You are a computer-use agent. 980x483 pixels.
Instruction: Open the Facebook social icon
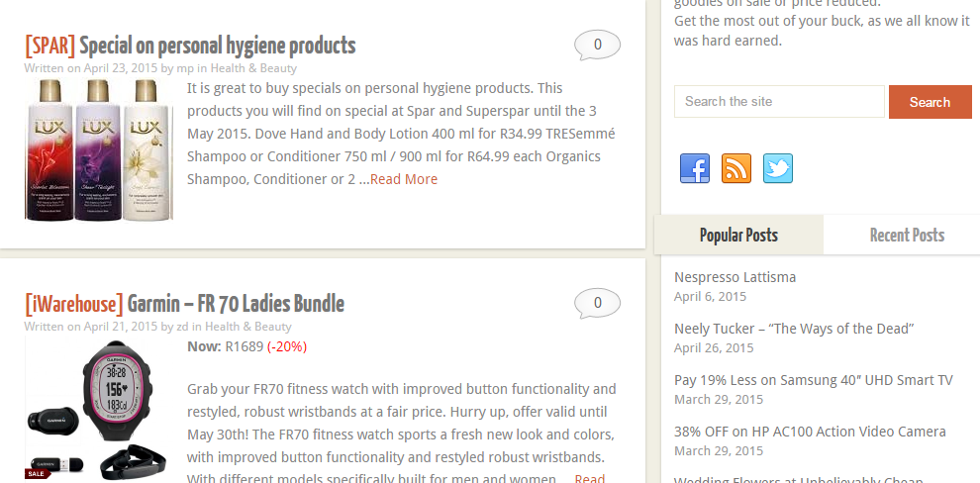pyautogui.click(x=695, y=168)
